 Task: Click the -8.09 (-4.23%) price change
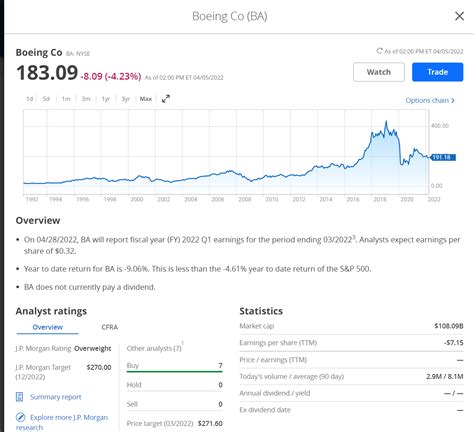[111, 76]
